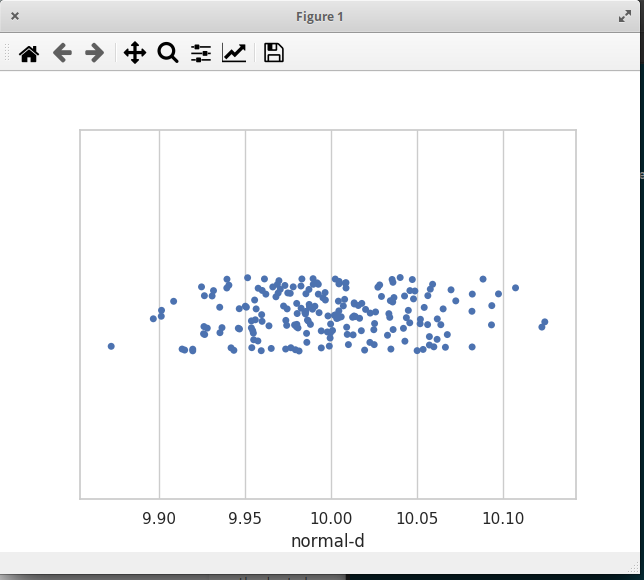Image resolution: width=644 pixels, height=580 pixels.
Task: Go back to the previous view
Action: click(x=62, y=53)
